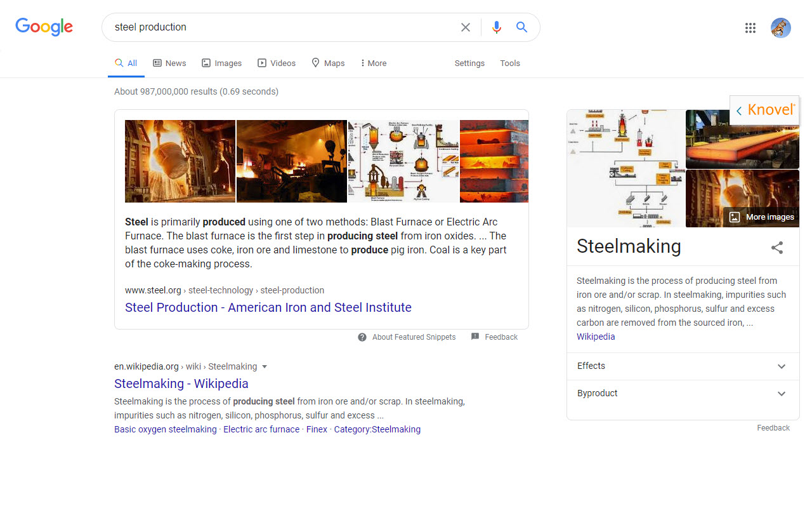Click the Knovel back chevron on the image
Screen dimensions: 812x508
739,109
